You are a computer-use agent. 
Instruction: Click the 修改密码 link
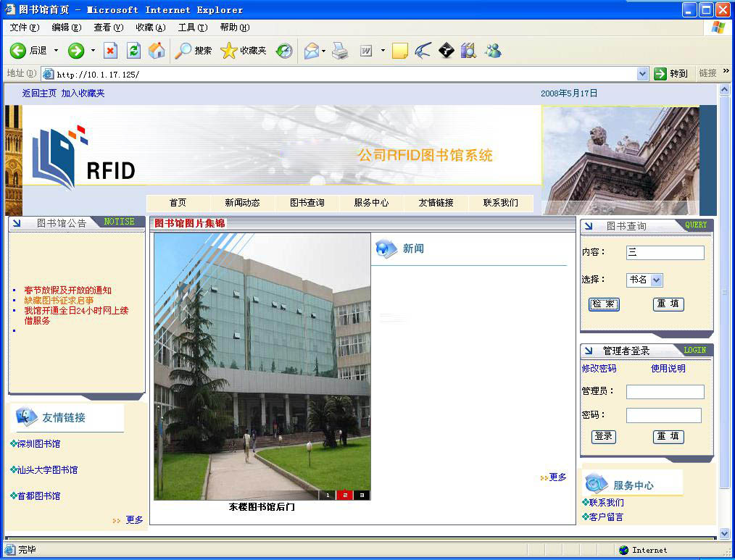coord(599,368)
